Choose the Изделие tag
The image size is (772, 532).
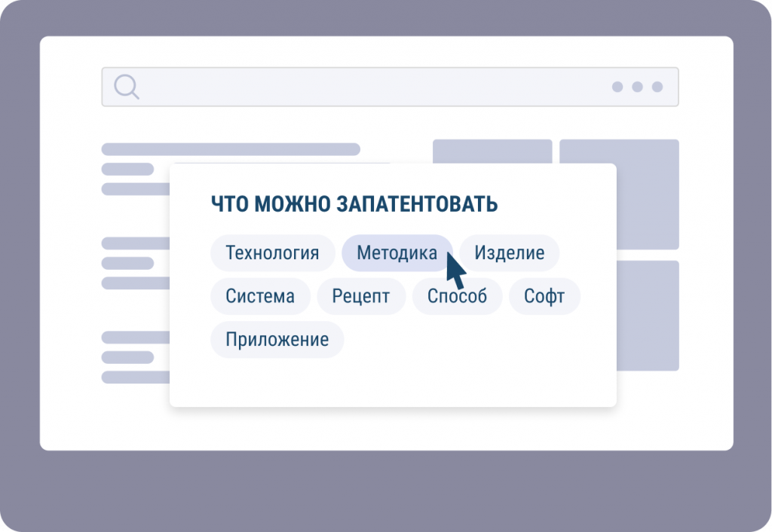(x=509, y=253)
